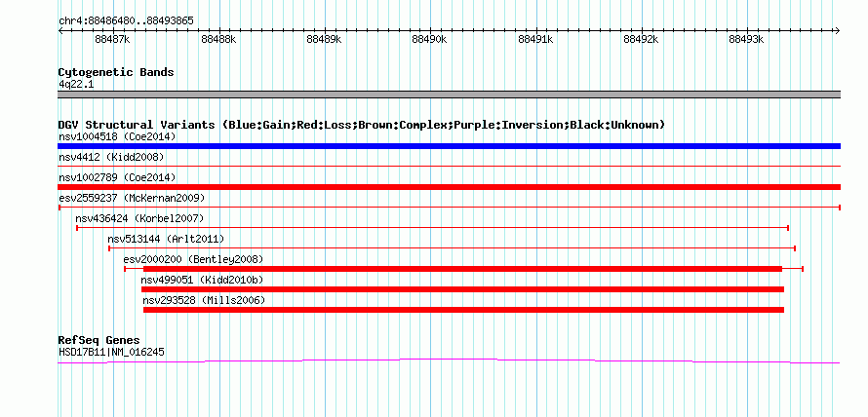868x417 pixels.
Task: Click the nsv293528 red variant bar
Action: [x=463, y=310]
